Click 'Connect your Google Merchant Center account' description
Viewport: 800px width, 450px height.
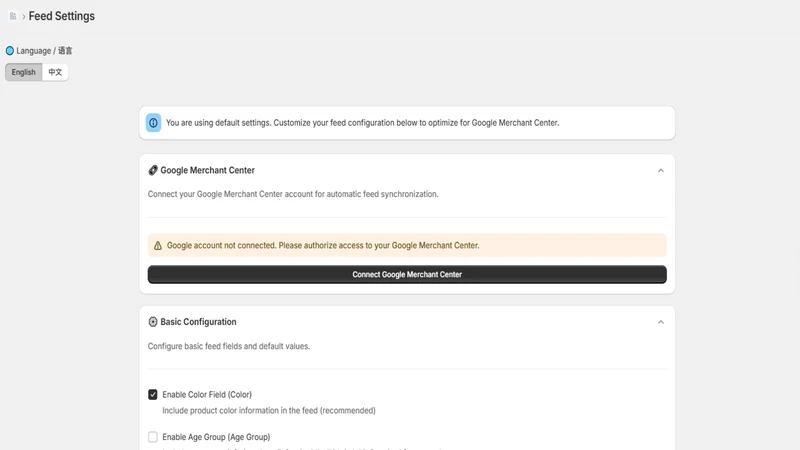tap(293, 194)
